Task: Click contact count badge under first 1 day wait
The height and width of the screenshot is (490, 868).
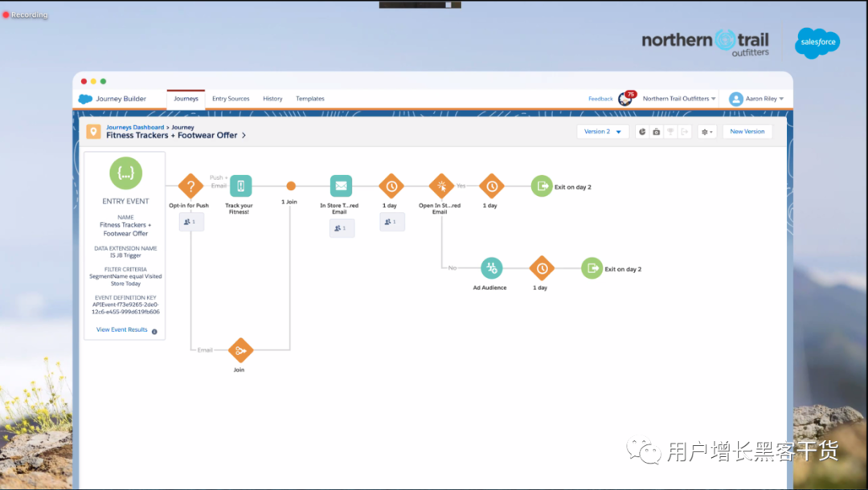Action: 392,222
